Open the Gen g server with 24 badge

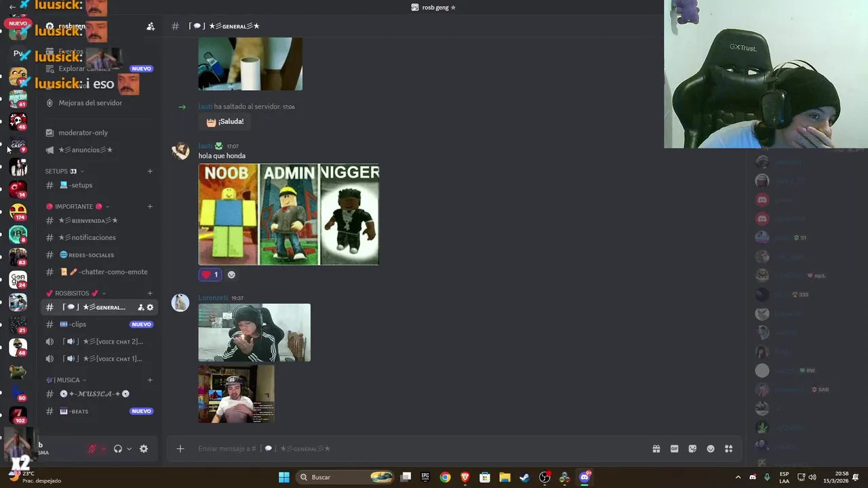click(18, 279)
